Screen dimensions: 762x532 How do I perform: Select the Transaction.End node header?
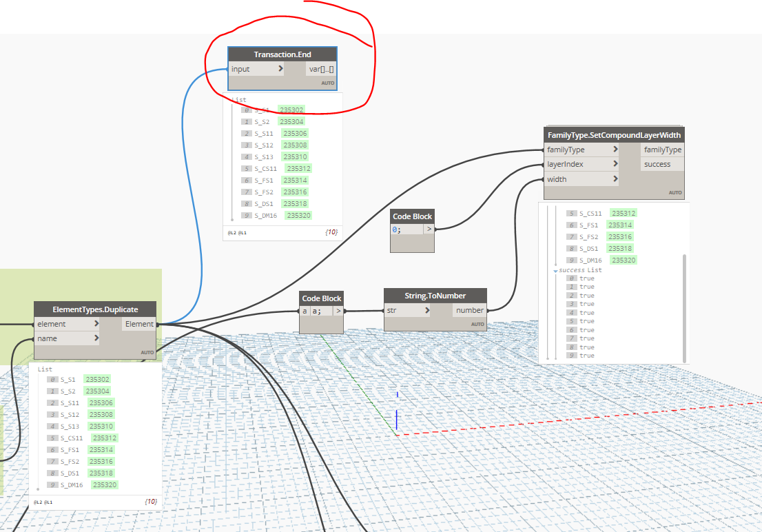tap(282, 54)
